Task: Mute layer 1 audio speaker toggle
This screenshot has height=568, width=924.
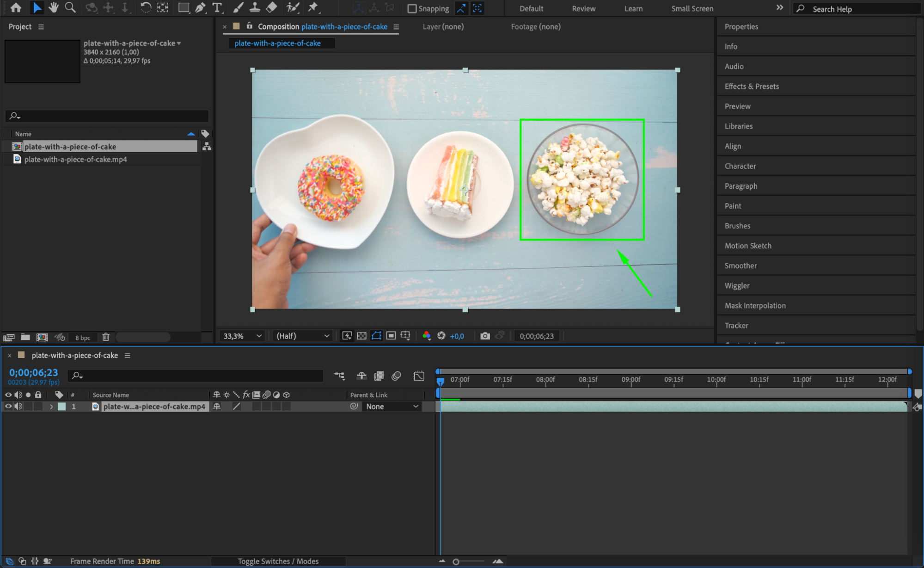Action: [x=18, y=406]
